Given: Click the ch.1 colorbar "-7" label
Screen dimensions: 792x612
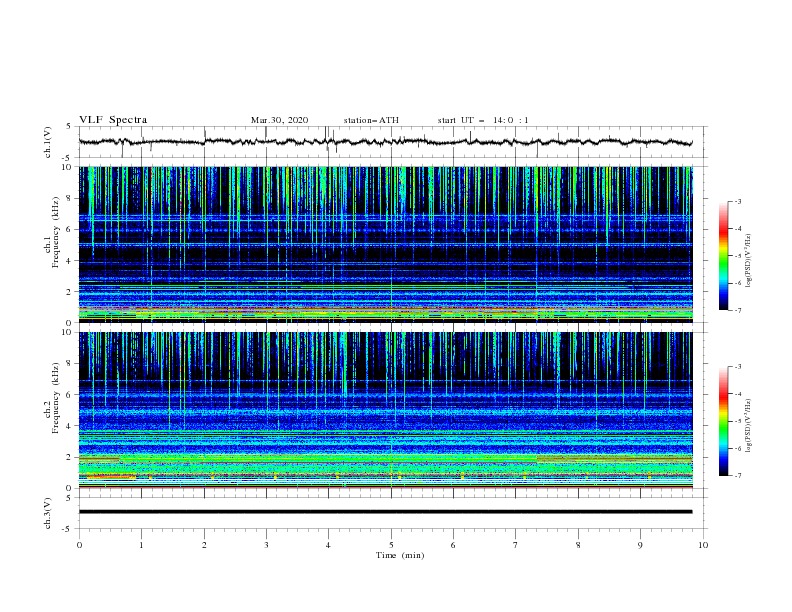Looking at the screenshot, I should (x=738, y=310).
